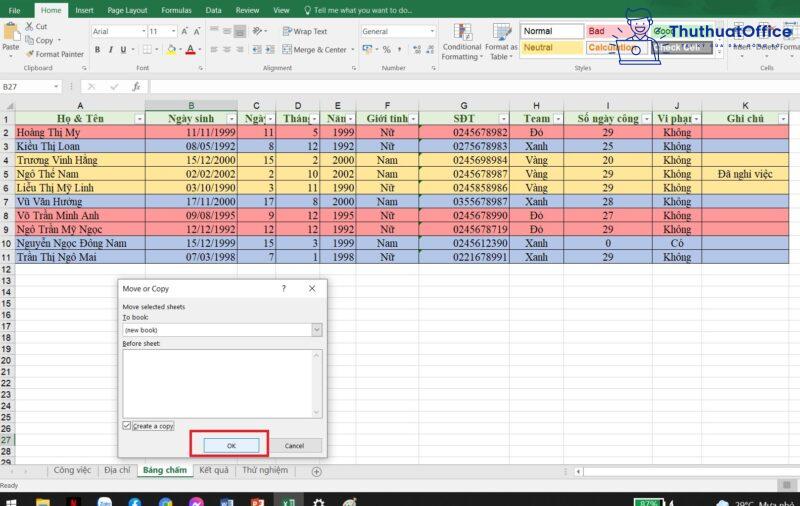Switch to the Review tab
The image size is (800, 506).
[247, 10]
